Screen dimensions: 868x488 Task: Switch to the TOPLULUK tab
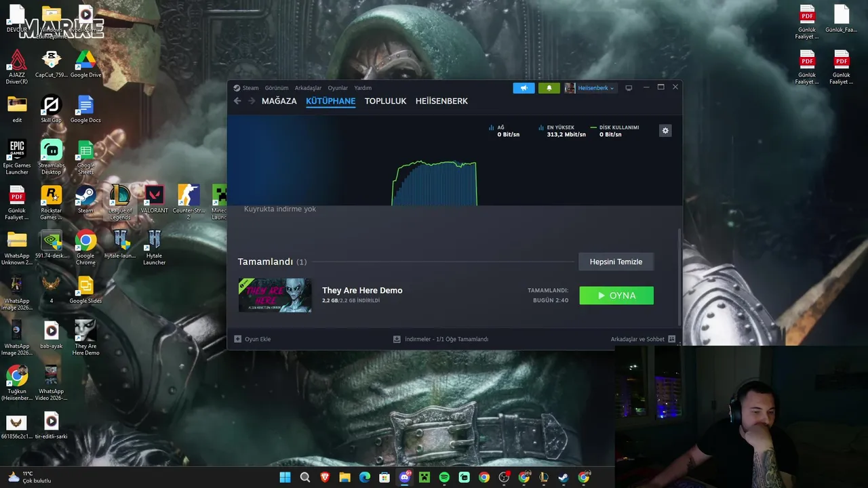click(x=385, y=101)
